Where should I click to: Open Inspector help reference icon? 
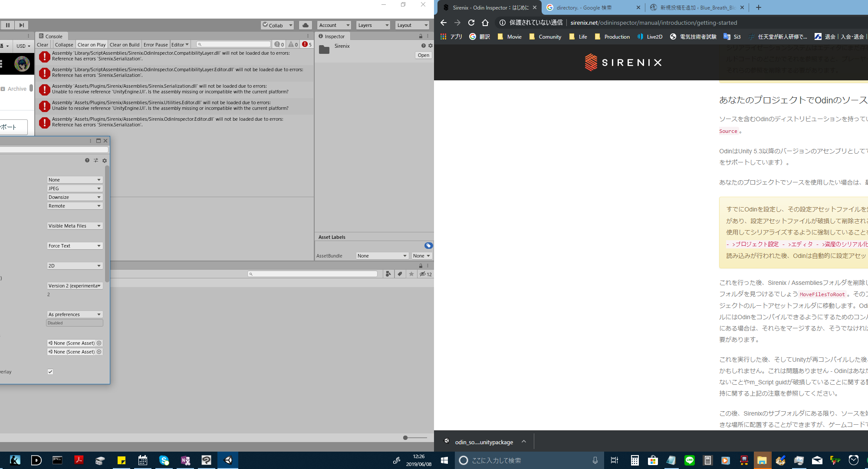pos(424,46)
